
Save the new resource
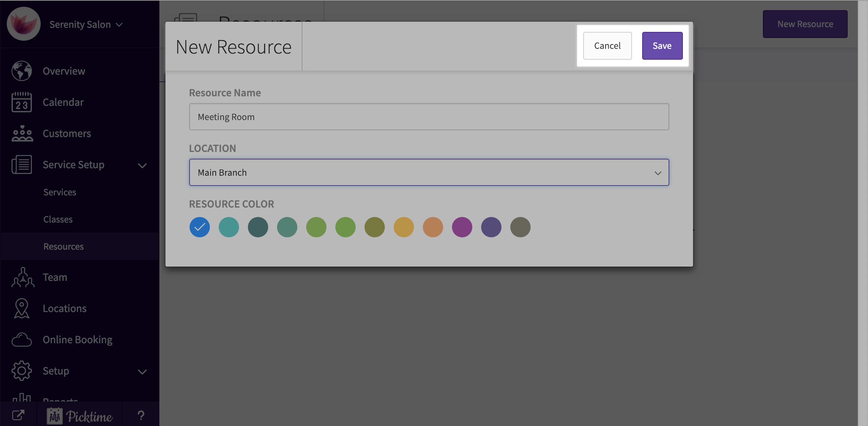[x=662, y=46]
